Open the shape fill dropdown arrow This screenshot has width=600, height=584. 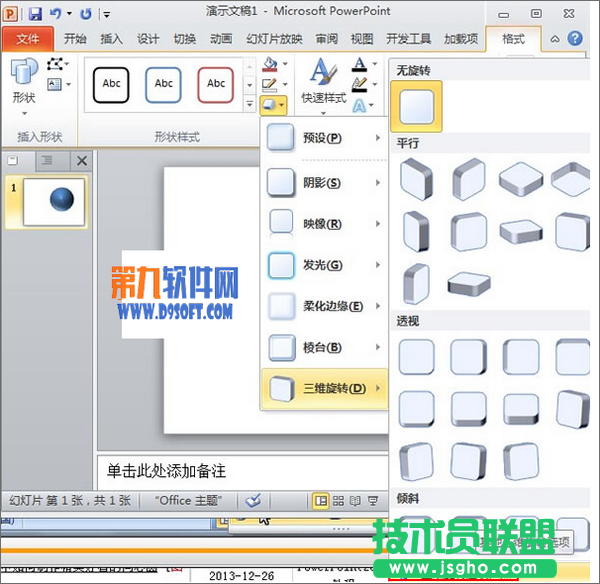coord(285,64)
